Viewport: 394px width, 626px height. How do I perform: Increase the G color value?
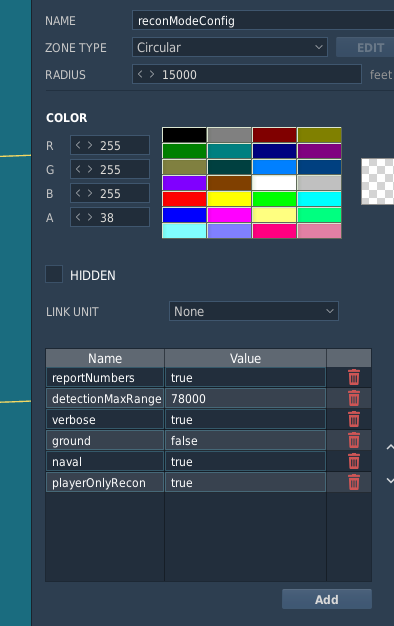[x=90, y=169]
